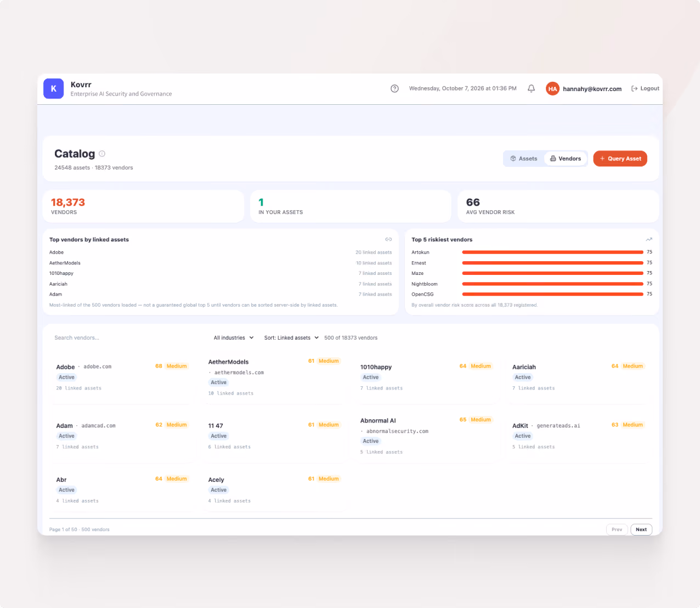Go to the Next page of vendors
This screenshot has width=700, height=608.
[641, 530]
